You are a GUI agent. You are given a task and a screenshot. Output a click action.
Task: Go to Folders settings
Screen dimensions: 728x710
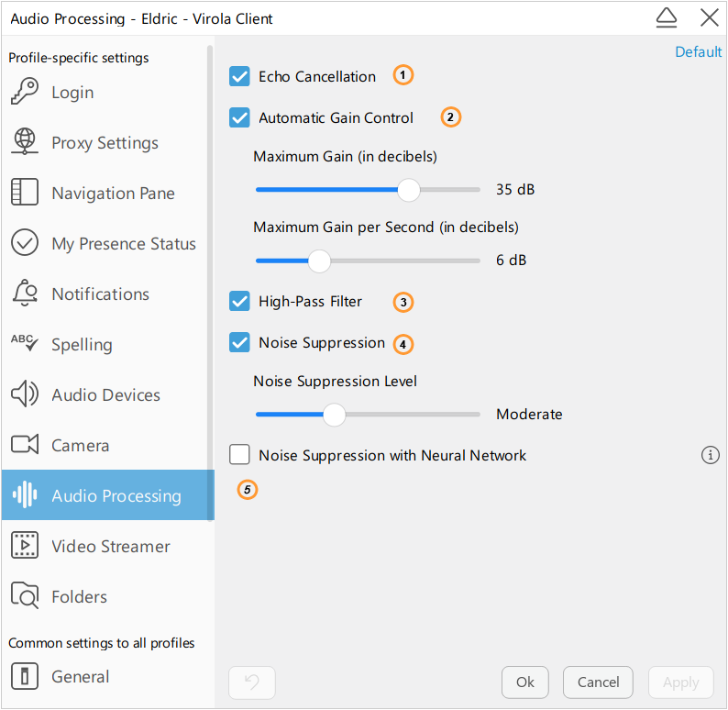coord(107,596)
